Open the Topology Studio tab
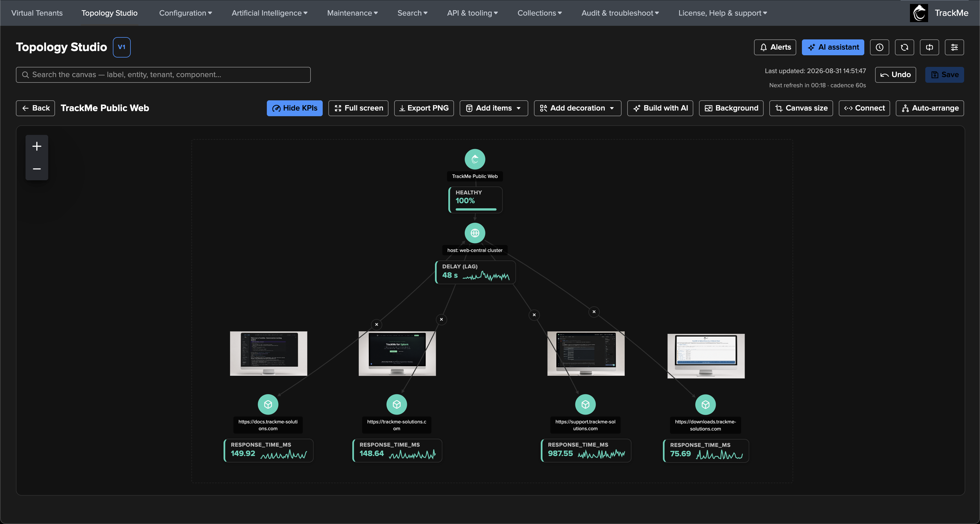The height and width of the screenshot is (524, 980). pos(109,13)
